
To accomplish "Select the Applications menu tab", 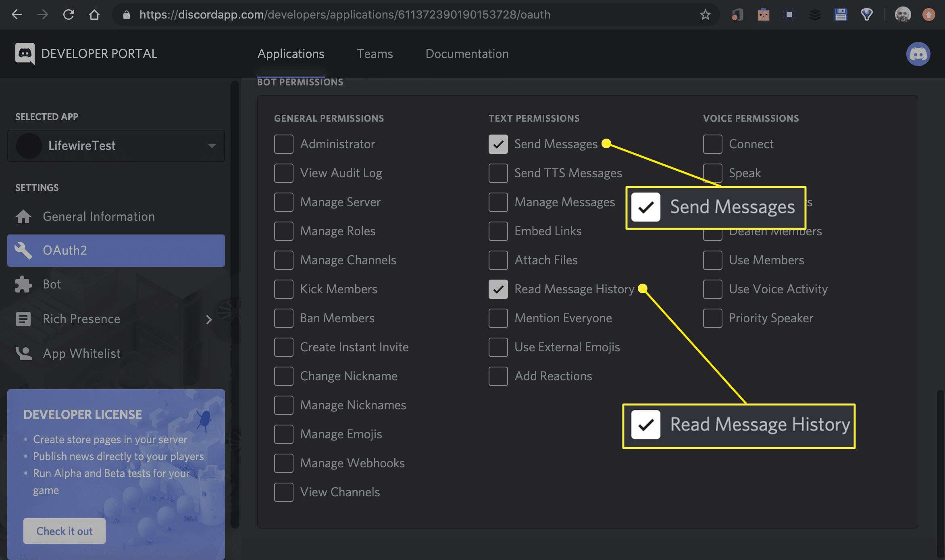I will 291,54.
